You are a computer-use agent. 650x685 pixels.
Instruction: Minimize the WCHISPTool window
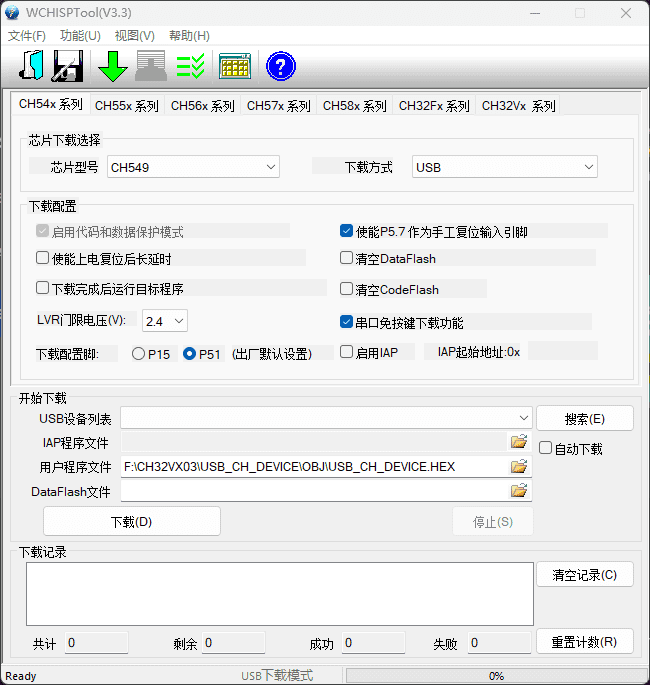pyautogui.click(x=535, y=13)
